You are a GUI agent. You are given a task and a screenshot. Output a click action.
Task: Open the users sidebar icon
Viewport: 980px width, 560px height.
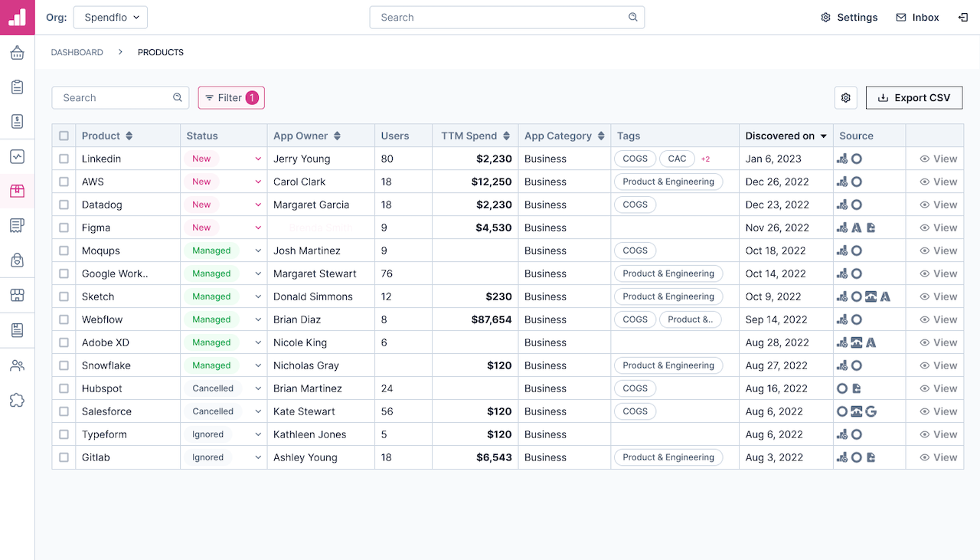[x=17, y=365]
